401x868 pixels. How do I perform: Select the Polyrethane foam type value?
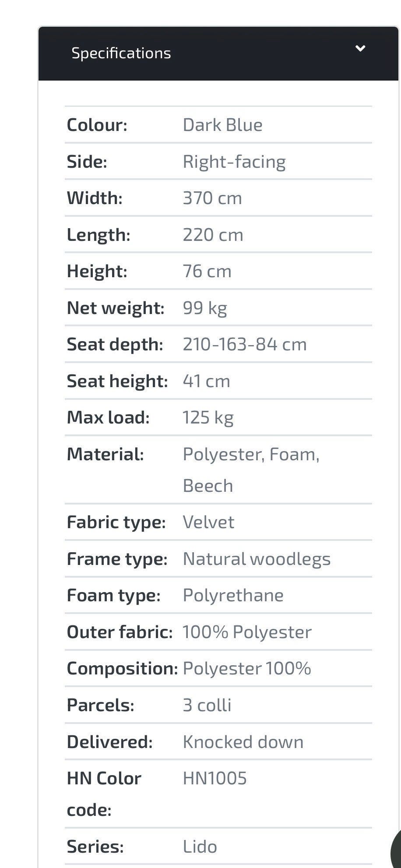pos(233,596)
